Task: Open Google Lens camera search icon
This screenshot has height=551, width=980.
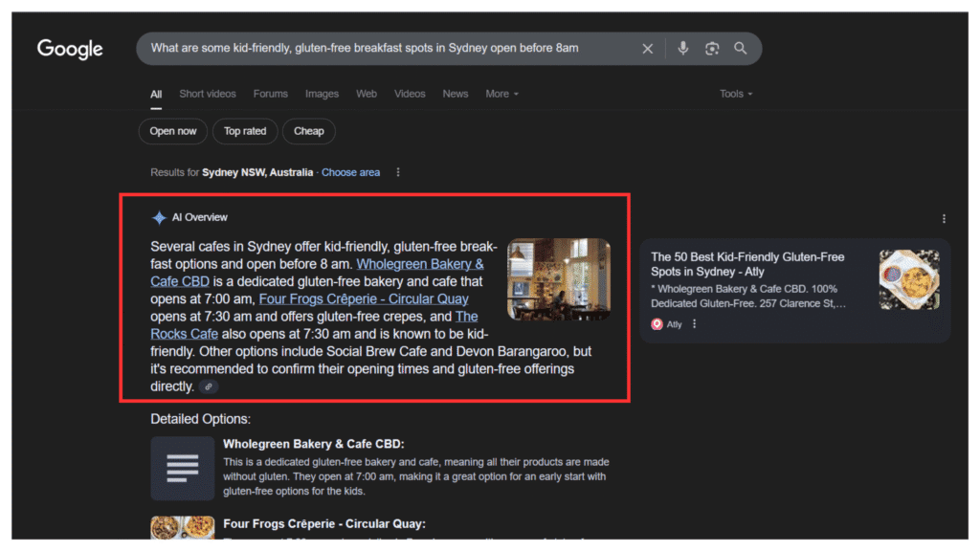Action: 712,49
